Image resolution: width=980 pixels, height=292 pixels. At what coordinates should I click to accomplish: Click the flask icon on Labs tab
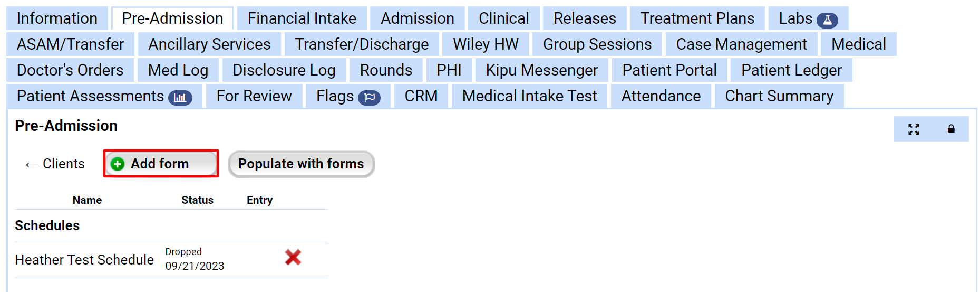click(x=827, y=20)
